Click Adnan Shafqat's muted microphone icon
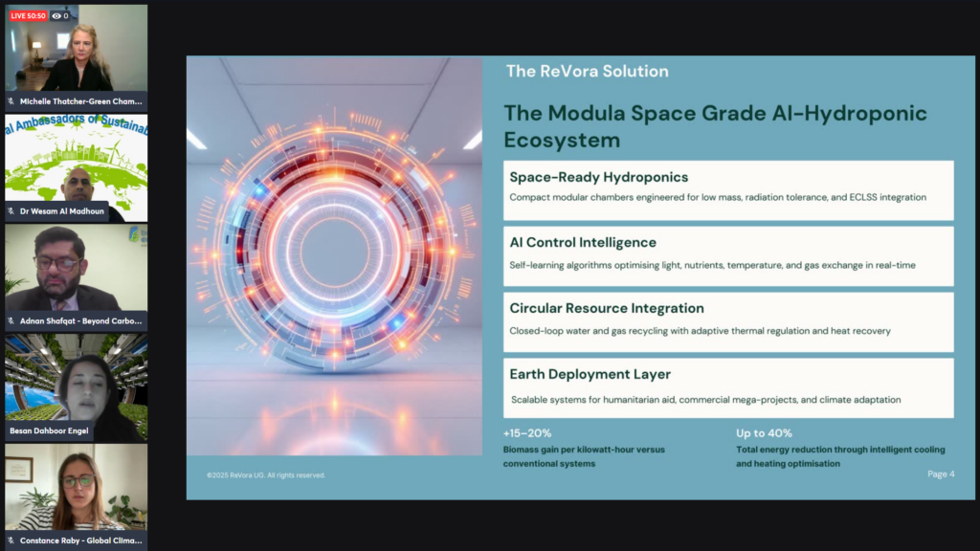980x551 pixels. pyautogui.click(x=11, y=321)
